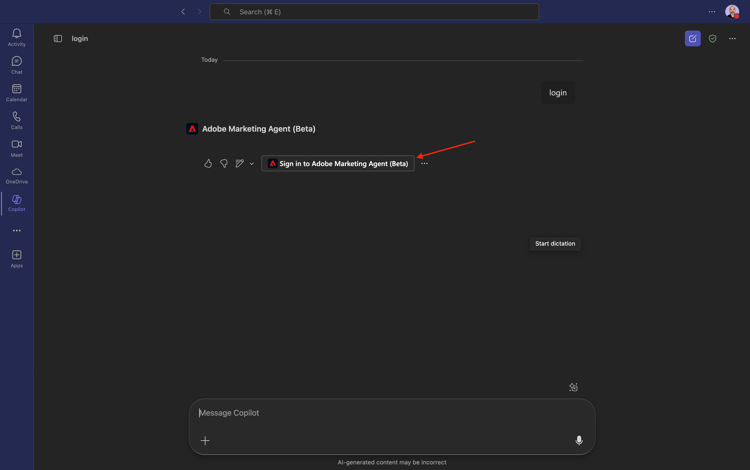The image size is (750, 470).
Task: Toggle the chat list sidebar panel
Action: [58, 38]
